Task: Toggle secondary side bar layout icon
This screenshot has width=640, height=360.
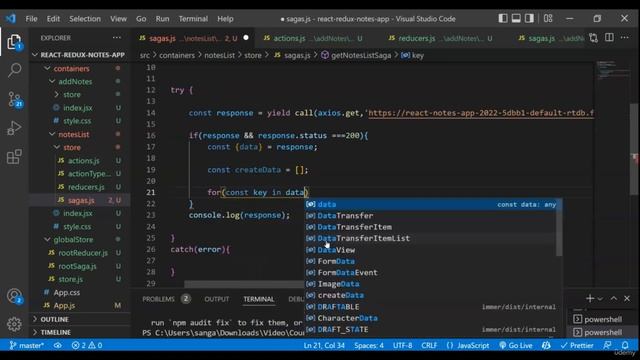Action: [529, 18]
